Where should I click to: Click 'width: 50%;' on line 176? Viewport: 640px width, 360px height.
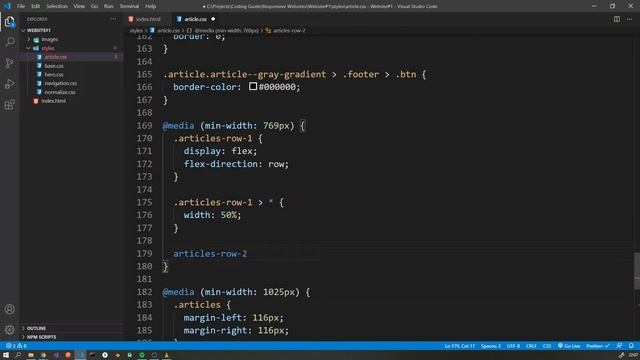point(212,215)
